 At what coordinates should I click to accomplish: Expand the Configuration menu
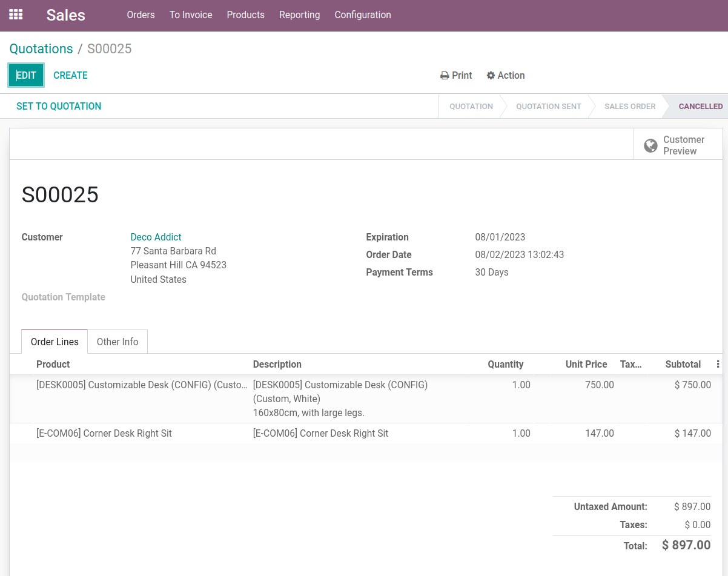(x=363, y=15)
